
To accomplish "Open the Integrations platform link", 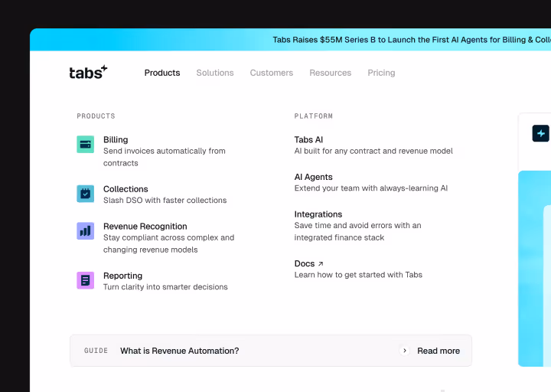I will click(x=318, y=214).
